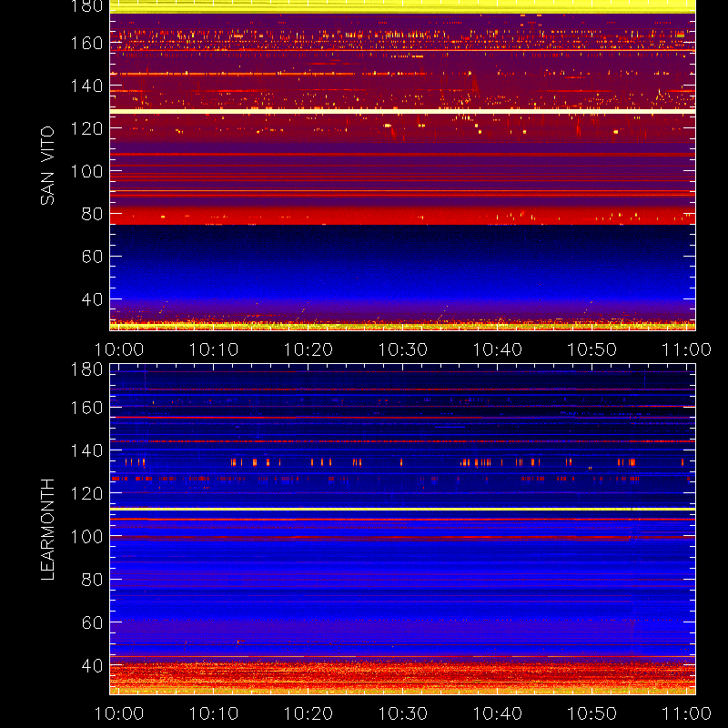728x728 pixels.
Task: Select the 100 tick label on Learmonth axis
Action: 86,537
